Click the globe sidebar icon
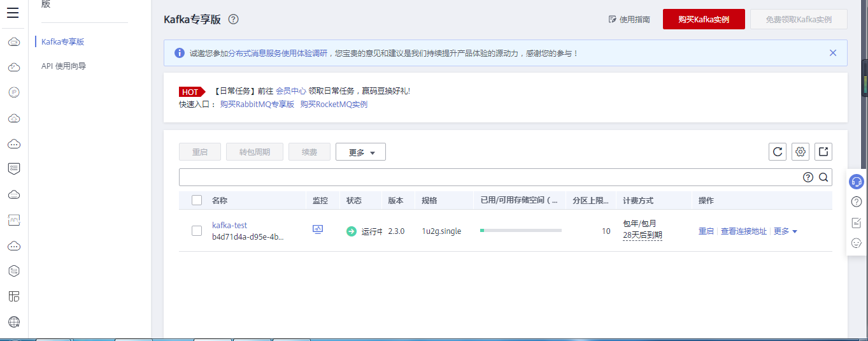The image size is (868, 341). click(13, 322)
